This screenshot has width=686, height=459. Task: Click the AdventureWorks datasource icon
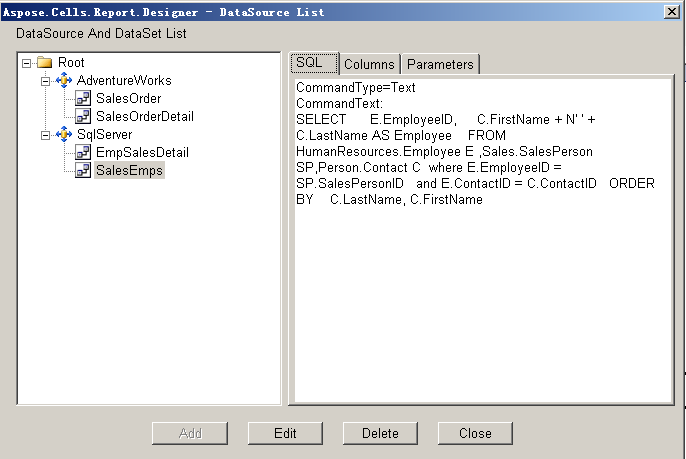(x=64, y=81)
